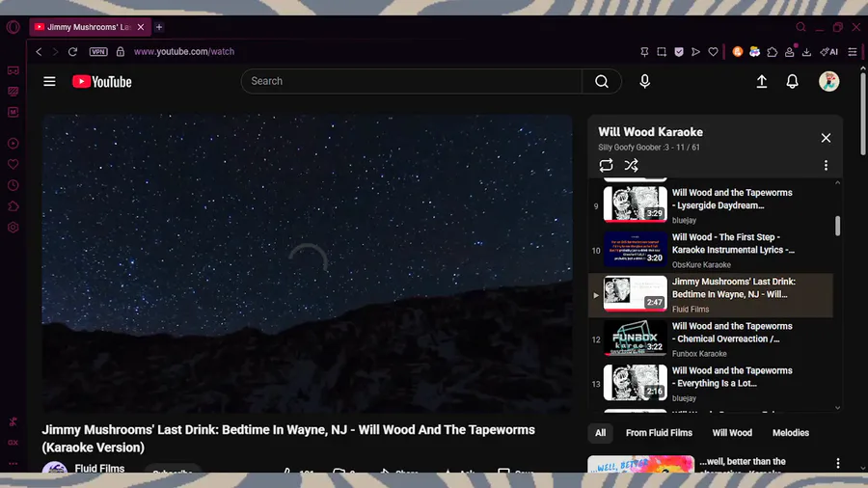This screenshot has width=868, height=488.
Task: Open the easy setup sliders icon
Action: [853, 51]
